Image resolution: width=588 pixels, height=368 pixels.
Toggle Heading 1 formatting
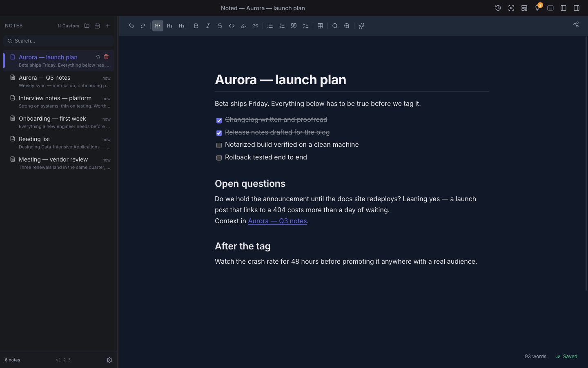coord(158,26)
